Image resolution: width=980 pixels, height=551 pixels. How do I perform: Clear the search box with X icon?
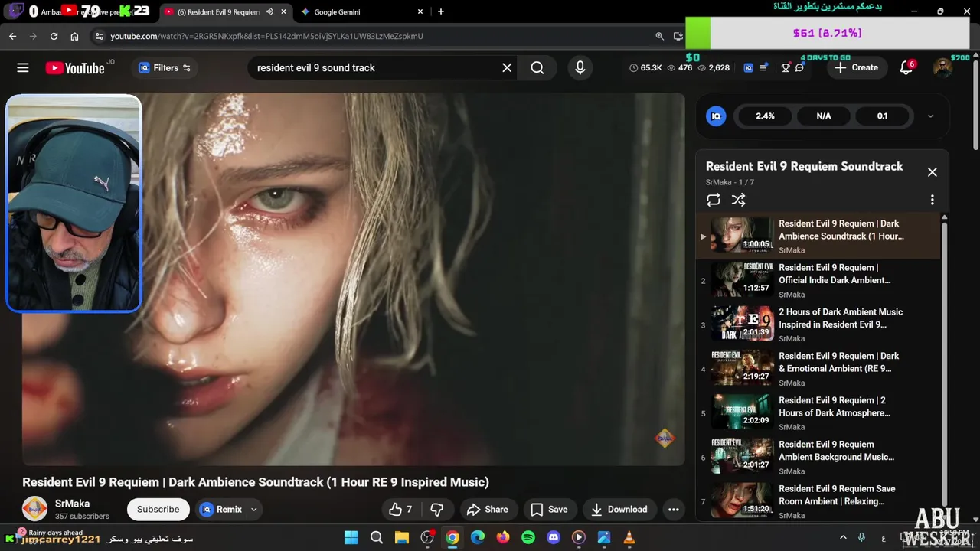coord(507,68)
